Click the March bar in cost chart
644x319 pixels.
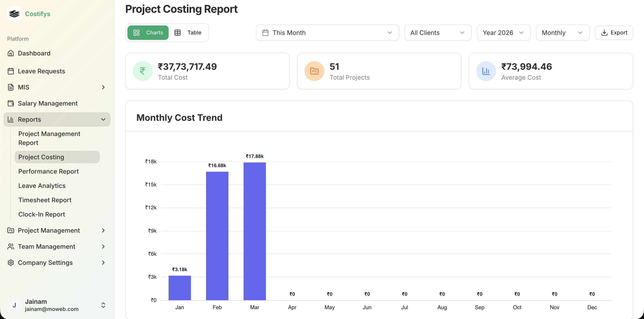coord(254,231)
